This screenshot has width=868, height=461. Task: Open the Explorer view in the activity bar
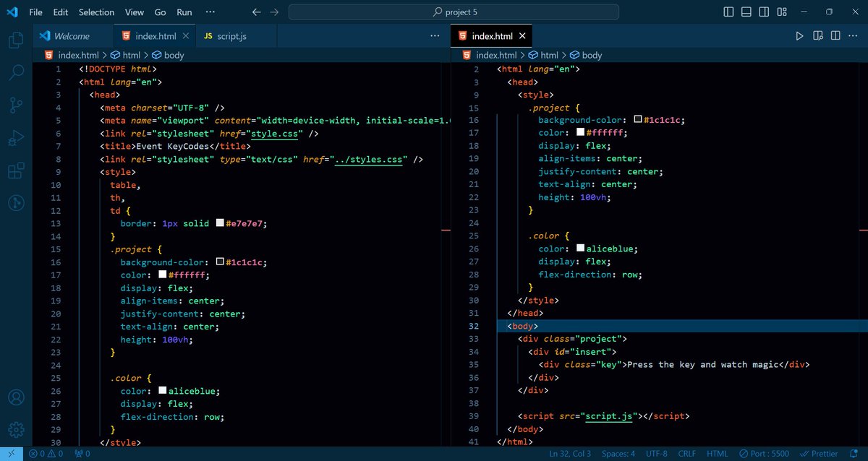pos(16,39)
